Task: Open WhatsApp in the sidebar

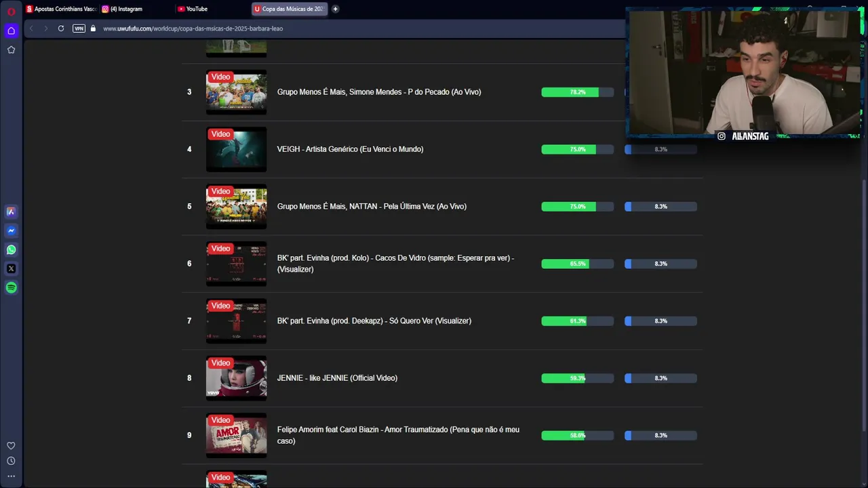Action: (x=11, y=249)
